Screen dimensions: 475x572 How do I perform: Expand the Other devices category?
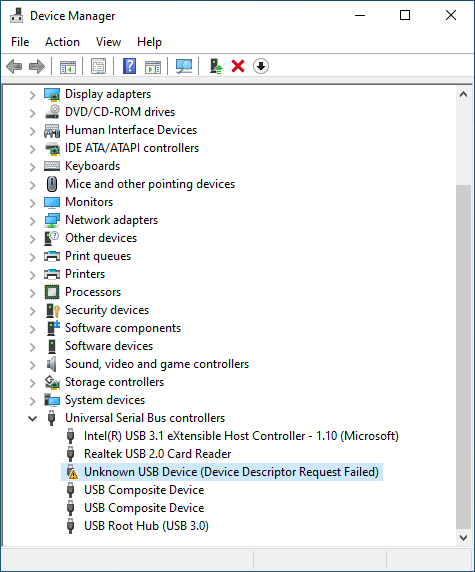point(32,239)
